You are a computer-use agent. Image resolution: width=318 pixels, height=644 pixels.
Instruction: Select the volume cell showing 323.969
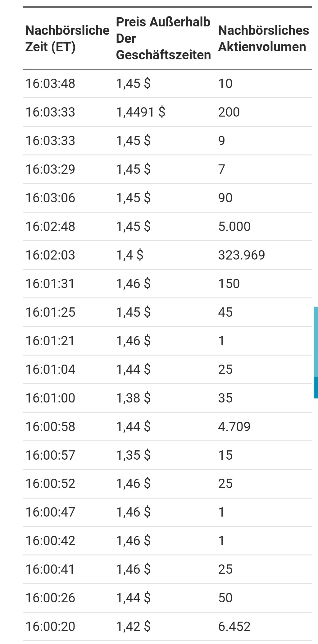(242, 255)
